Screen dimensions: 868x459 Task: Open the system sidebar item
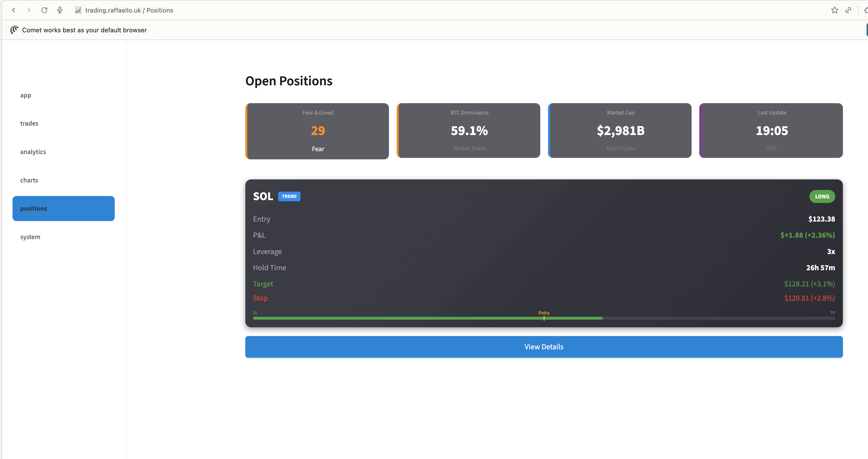pos(63,237)
